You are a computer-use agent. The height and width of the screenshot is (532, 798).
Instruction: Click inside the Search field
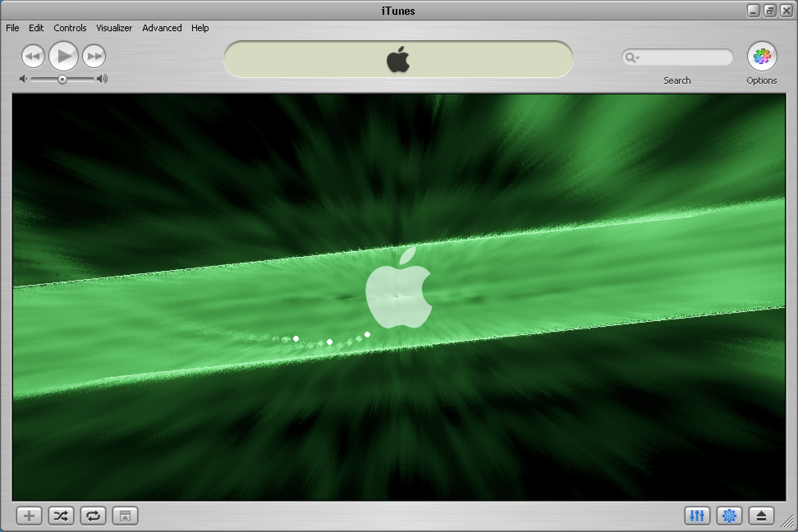(686, 57)
